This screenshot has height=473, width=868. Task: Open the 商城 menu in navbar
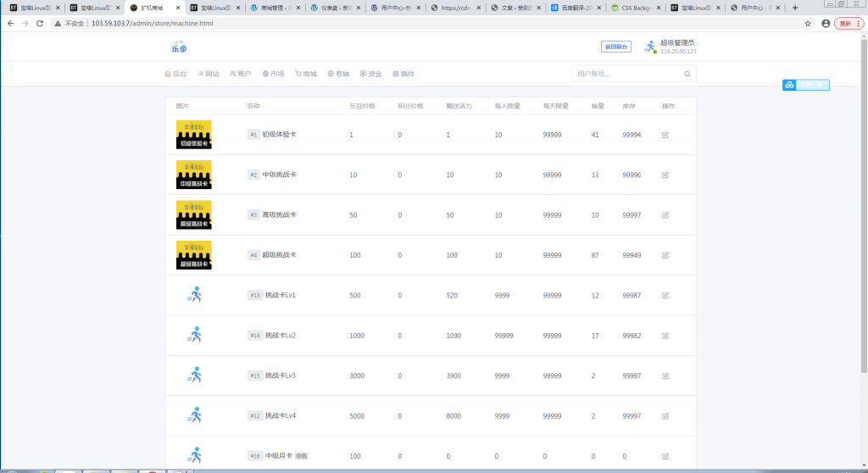pos(305,75)
